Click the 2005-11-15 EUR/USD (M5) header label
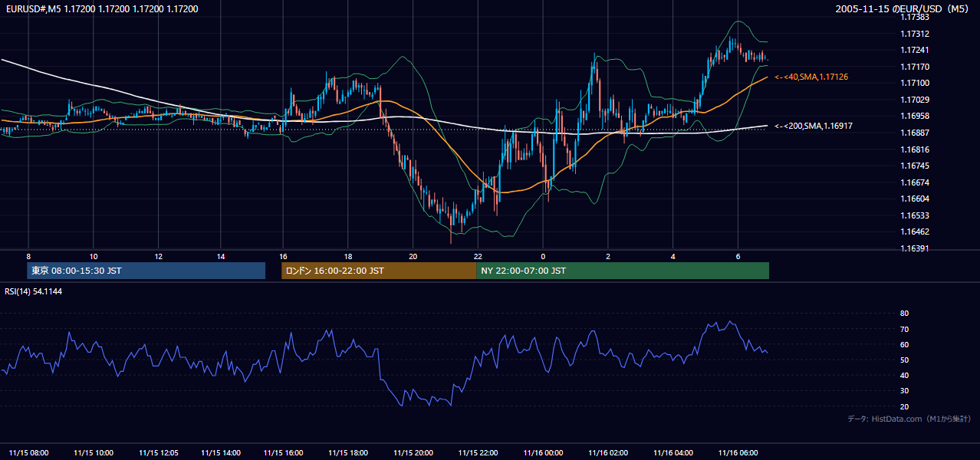980x460 pixels. [903, 8]
